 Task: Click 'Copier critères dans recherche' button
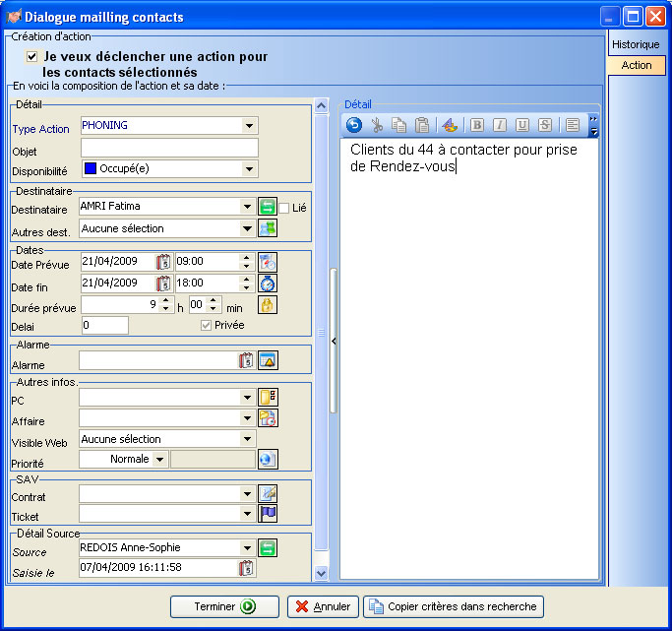tap(454, 606)
